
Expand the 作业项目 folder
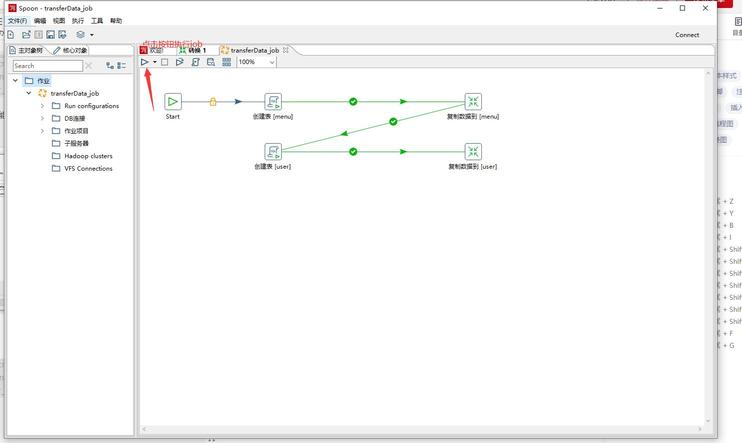(42, 131)
